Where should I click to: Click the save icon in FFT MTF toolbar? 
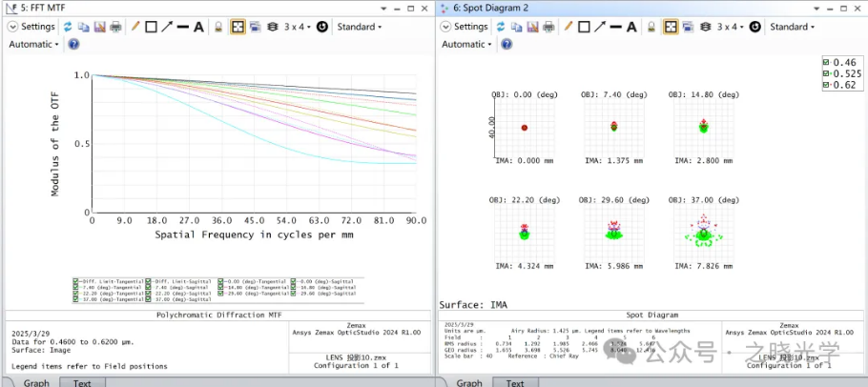click(99, 27)
